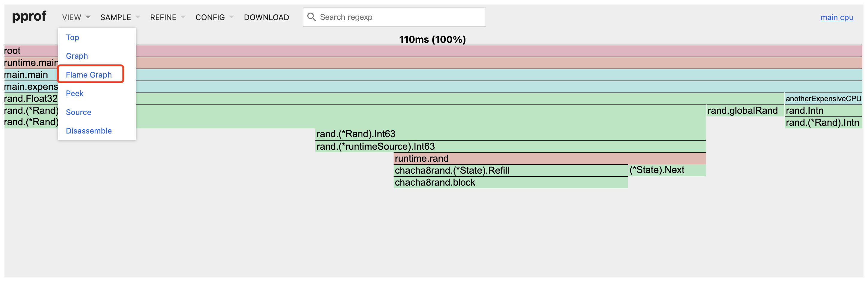Open the main cpu link
Image resolution: width=868 pixels, height=282 pixels.
[836, 17]
